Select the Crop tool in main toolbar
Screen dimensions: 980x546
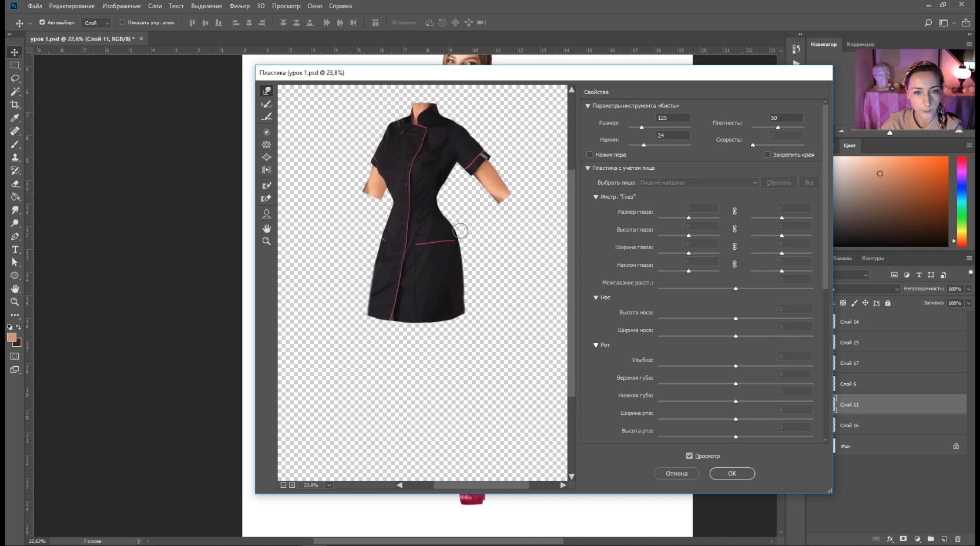(15, 105)
